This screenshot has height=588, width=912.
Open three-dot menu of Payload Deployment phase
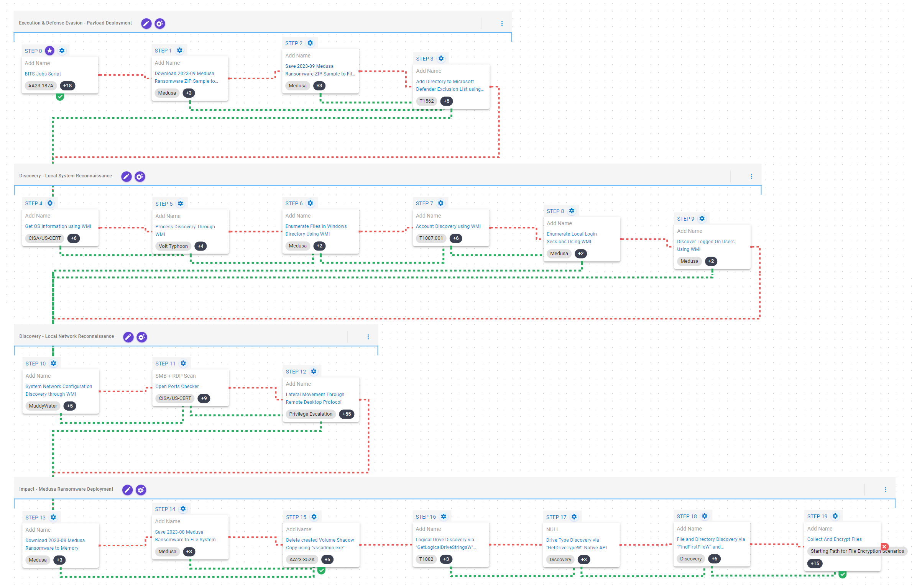(x=502, y=23)
